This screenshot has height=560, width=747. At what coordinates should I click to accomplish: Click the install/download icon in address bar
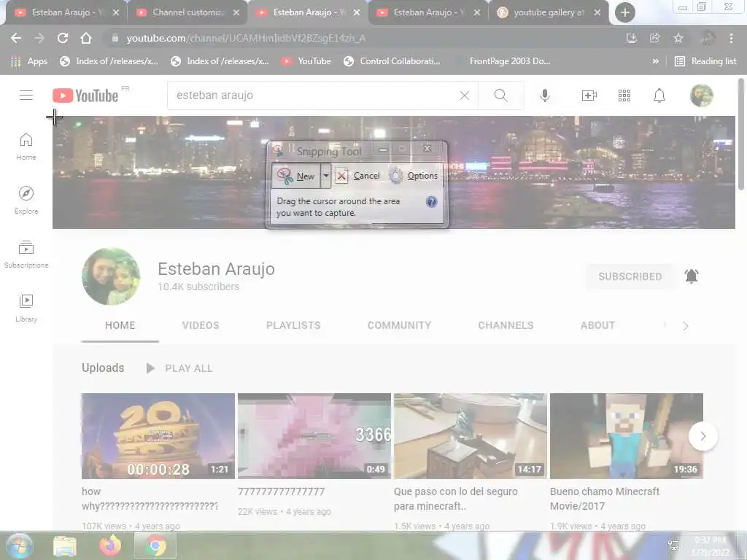631,38
